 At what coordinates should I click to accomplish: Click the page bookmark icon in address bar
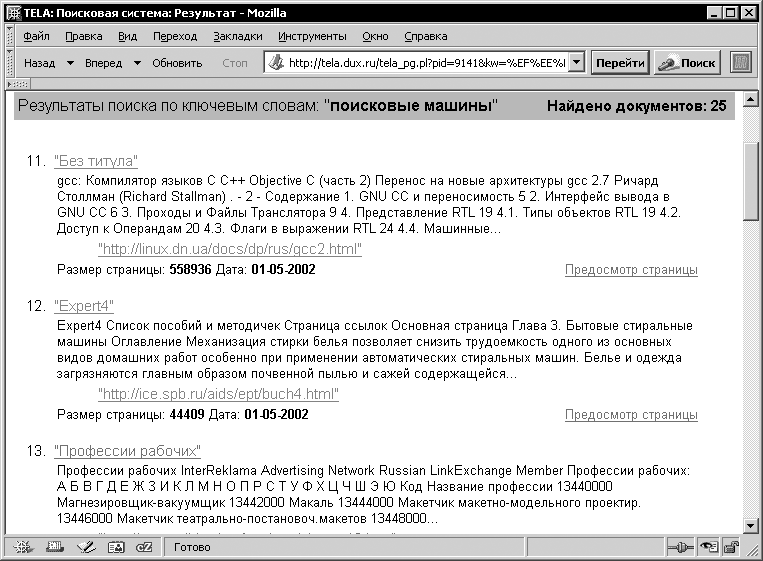[276, 62]
